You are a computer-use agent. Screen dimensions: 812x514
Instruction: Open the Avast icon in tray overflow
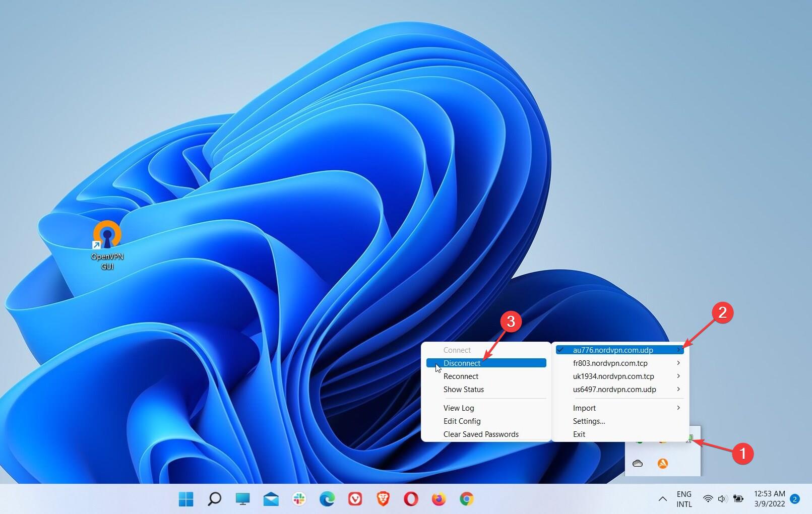[x=663, y=463]
